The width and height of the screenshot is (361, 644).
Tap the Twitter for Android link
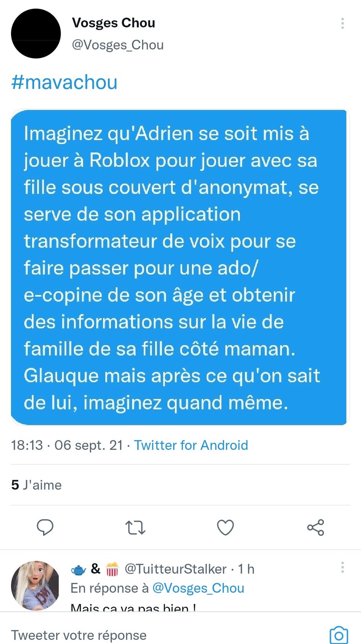[x=191, y=445]
